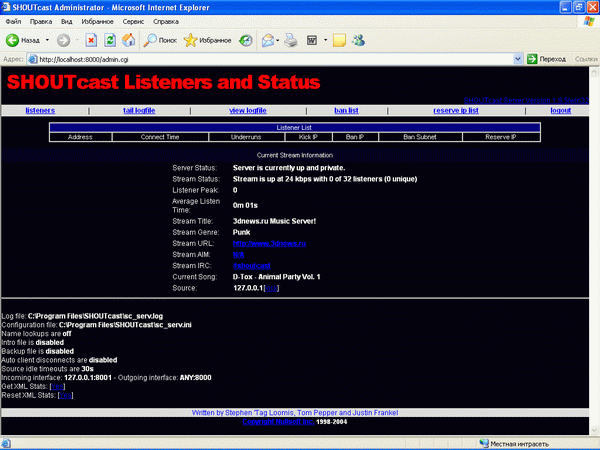The width and height of the screenshot is (600, 450).
Task: Click the page icon in address bar
Action: coord(33,59)
